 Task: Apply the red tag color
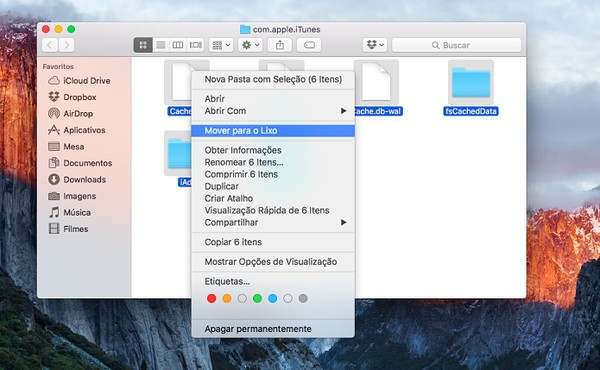click(211, 298)
